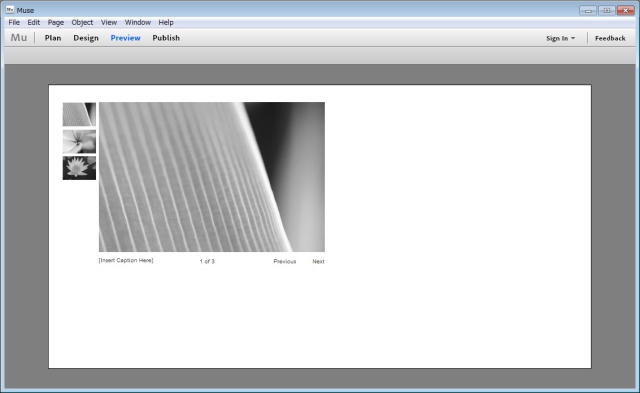640x393 pixels.
Task: Open the View menu
Action: 109,22
